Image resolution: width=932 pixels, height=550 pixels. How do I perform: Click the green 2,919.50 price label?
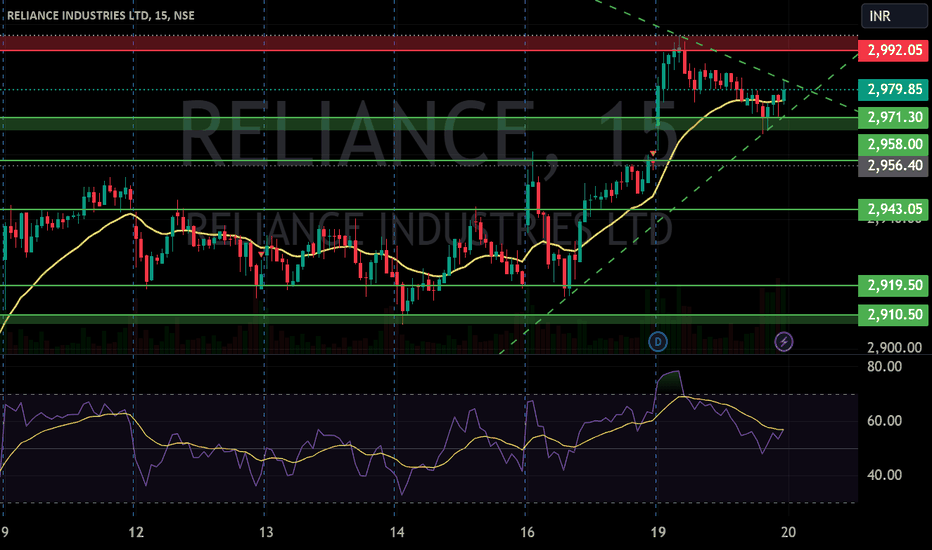click(x=893, y=285)
